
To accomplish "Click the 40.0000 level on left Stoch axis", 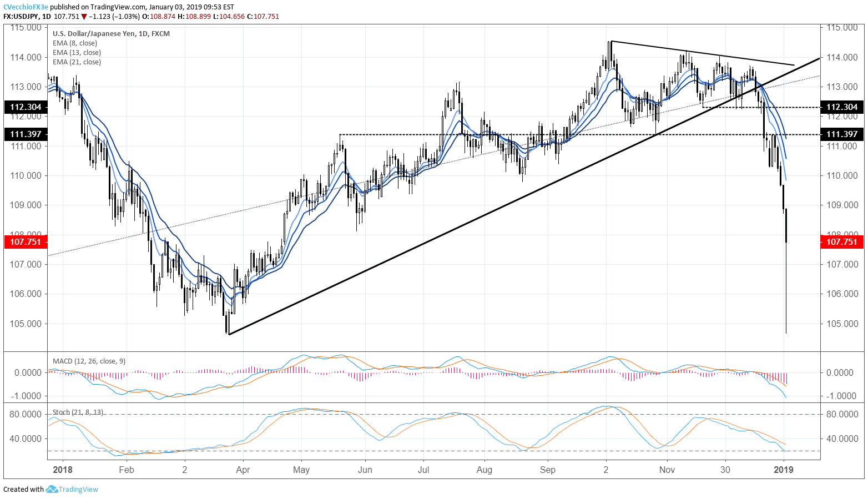I will coord(26,438).
